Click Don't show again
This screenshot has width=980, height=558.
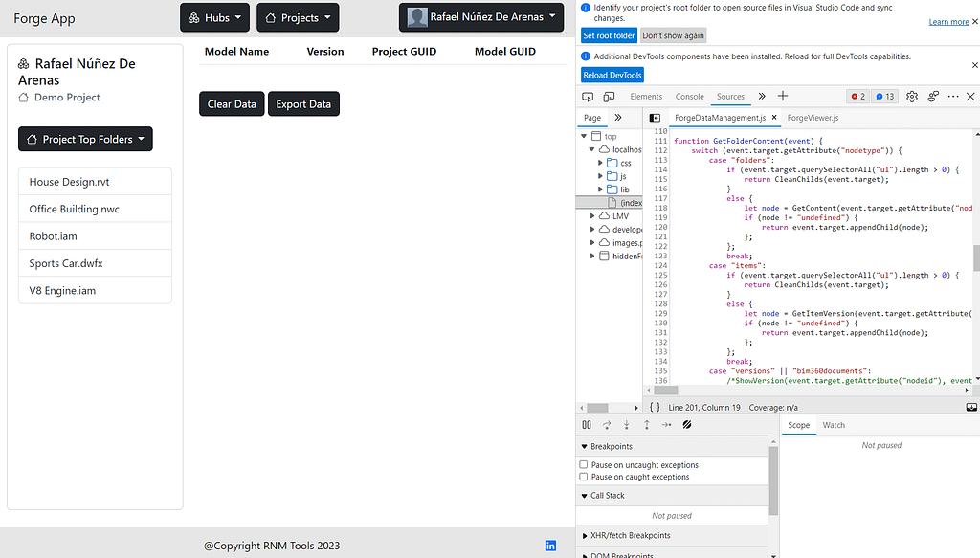(x=673, y=35)
